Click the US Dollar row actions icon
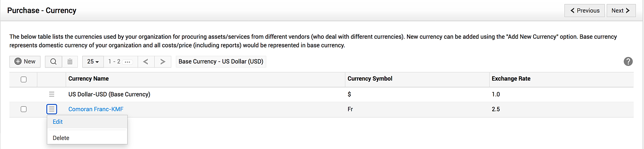644x149 pixels. (52, 94)
